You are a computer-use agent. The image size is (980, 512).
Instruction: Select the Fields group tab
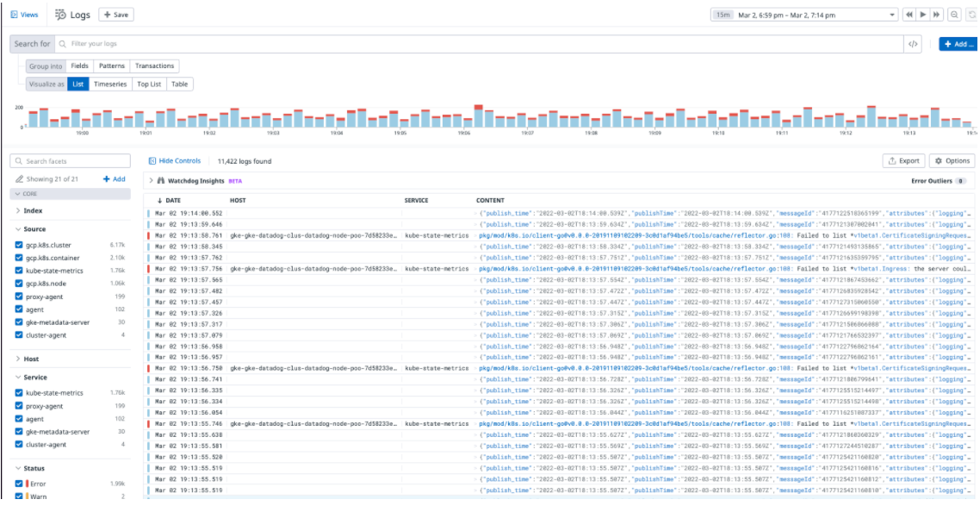pyautogui.click(x=79, y=66)
